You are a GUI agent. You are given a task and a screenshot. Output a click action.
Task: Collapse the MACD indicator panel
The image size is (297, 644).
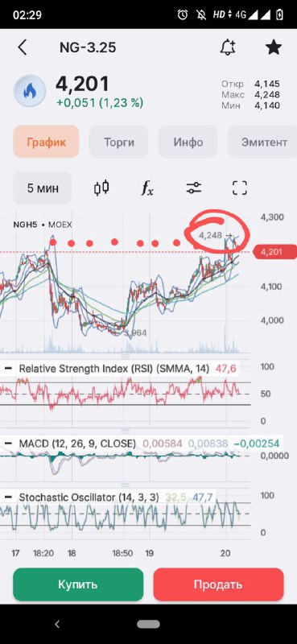point(8,444)
